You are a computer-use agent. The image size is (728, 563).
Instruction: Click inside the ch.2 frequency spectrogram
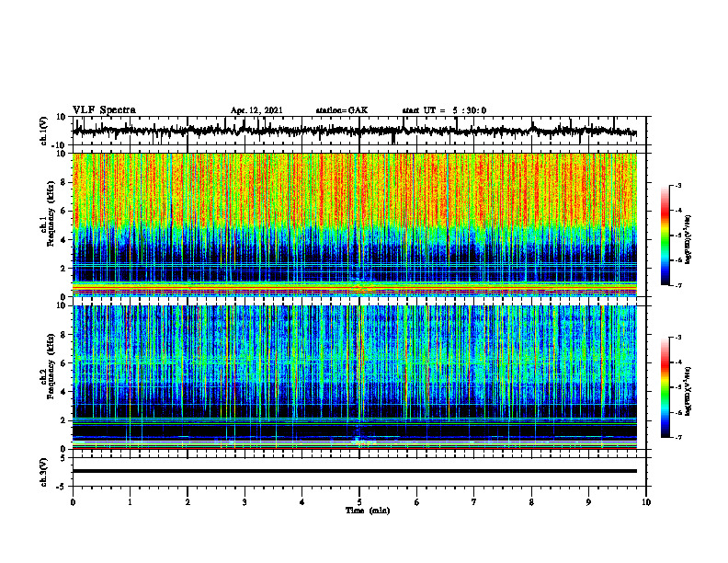(x=355, y=377)
